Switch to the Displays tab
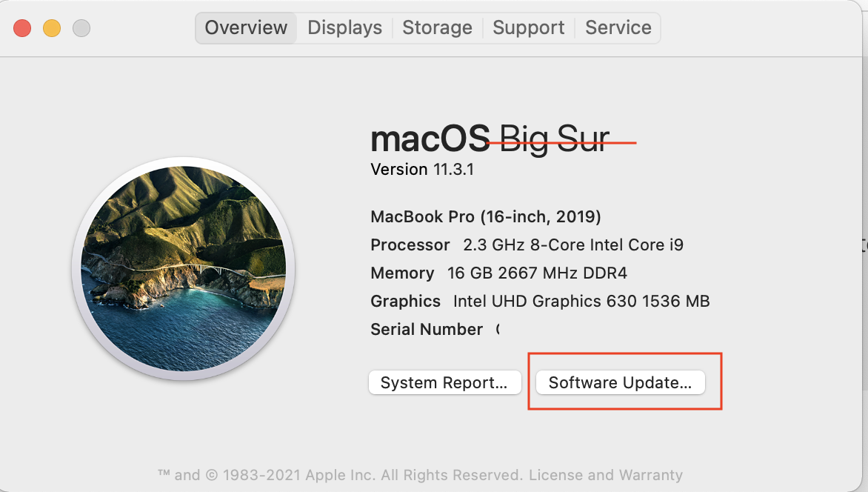 pyautogui.click(x=345, y=28)
